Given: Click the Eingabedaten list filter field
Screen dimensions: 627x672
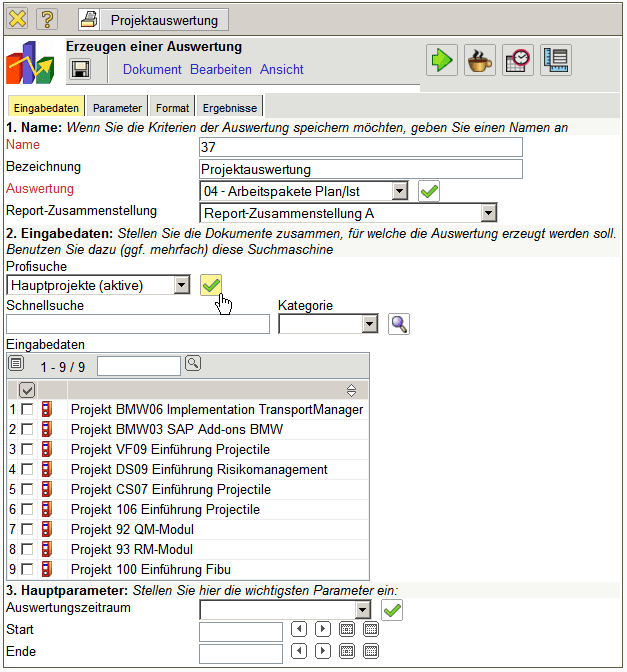Looking at the screenshot, I should (x=139, y=366).
